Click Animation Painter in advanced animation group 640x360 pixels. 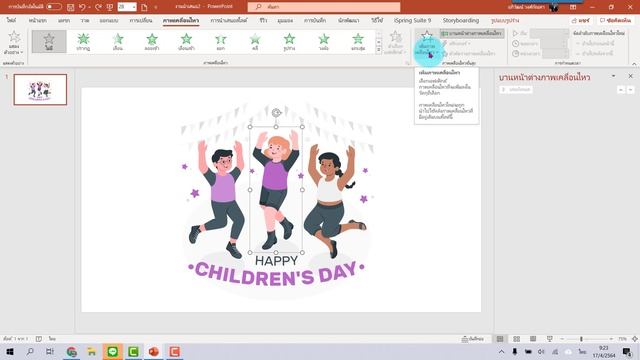pos(469,53)
